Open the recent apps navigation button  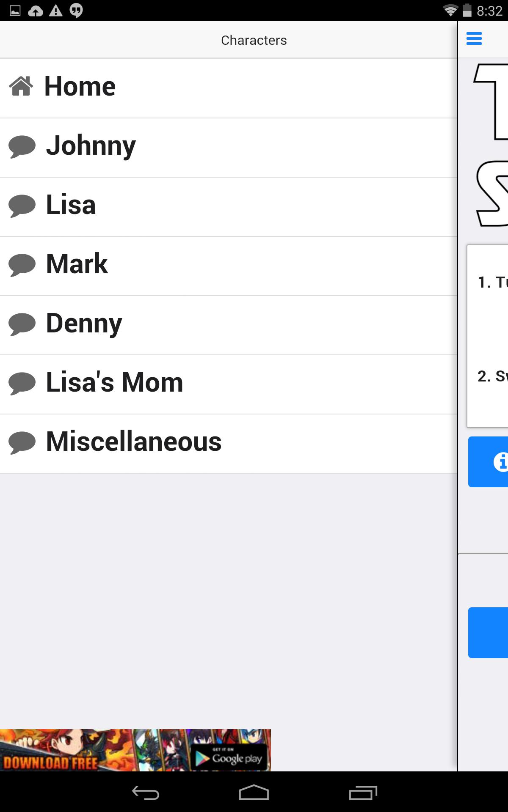pos(363,792)
